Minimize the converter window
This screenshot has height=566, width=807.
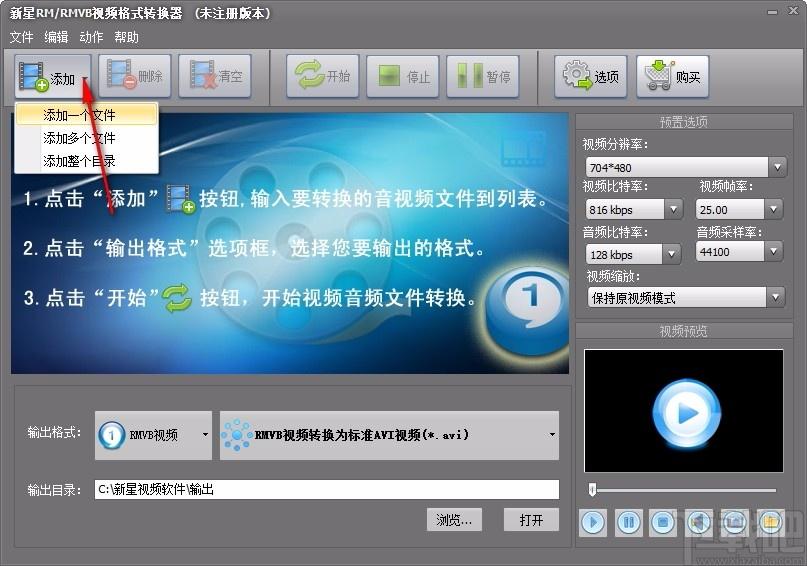click(773, 12)
